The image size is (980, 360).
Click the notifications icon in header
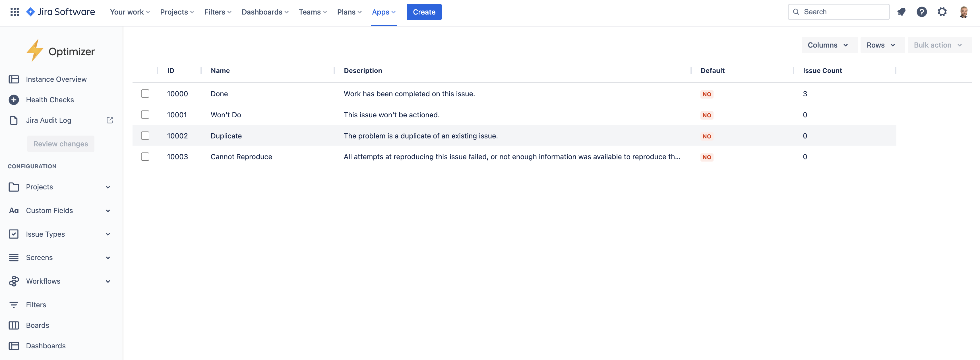point(901,12)
